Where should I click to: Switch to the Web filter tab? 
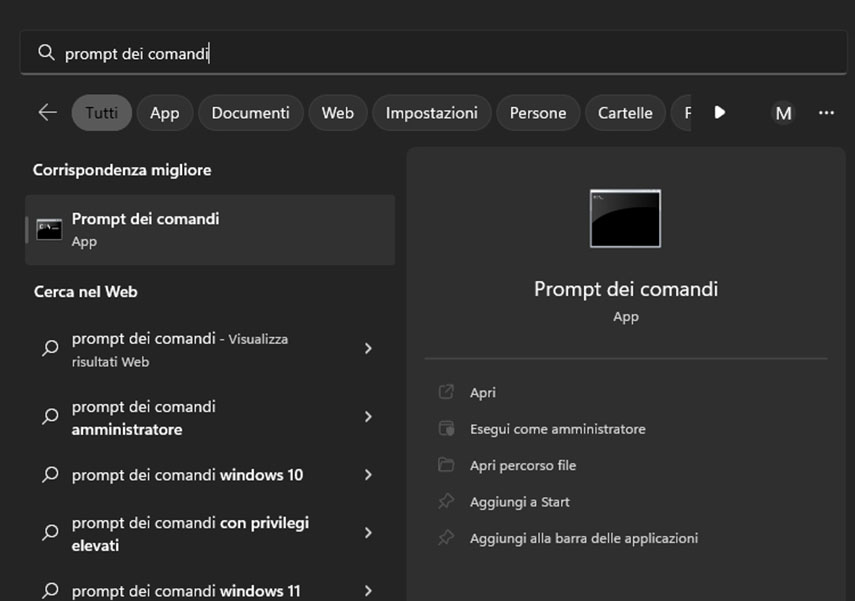tap(338, 113)
